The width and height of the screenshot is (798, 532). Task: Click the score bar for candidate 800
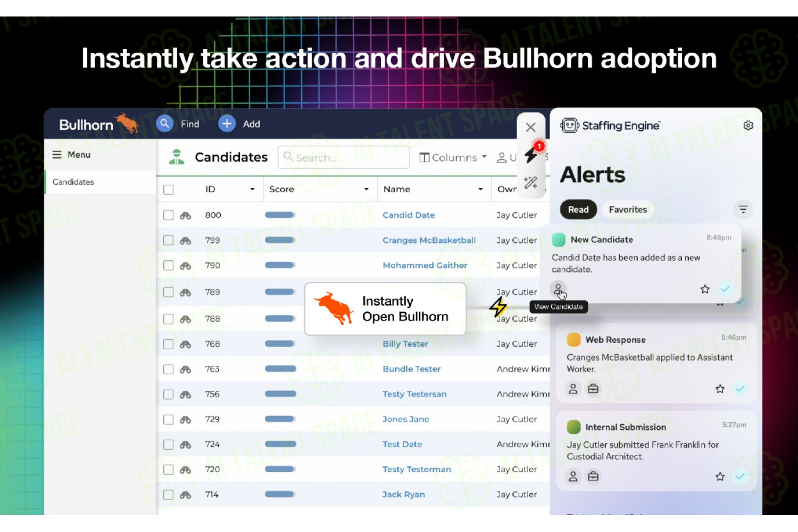click(x=280, y=215)
